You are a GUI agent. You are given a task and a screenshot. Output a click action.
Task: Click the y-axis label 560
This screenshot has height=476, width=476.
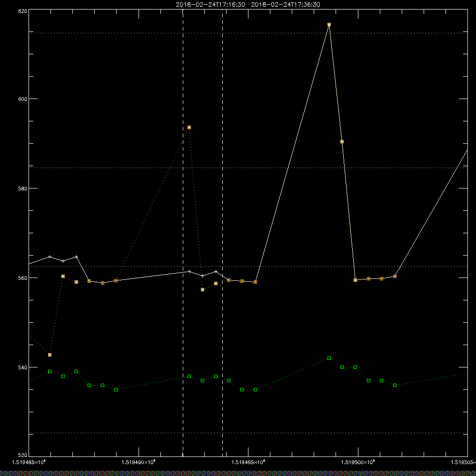click(x=23, y=278)
